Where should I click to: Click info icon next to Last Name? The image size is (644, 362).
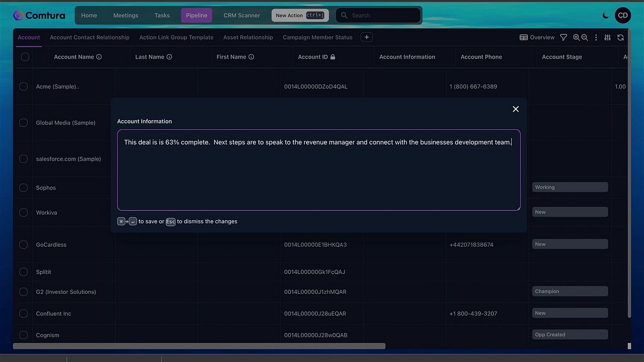[x=169, y=57]
